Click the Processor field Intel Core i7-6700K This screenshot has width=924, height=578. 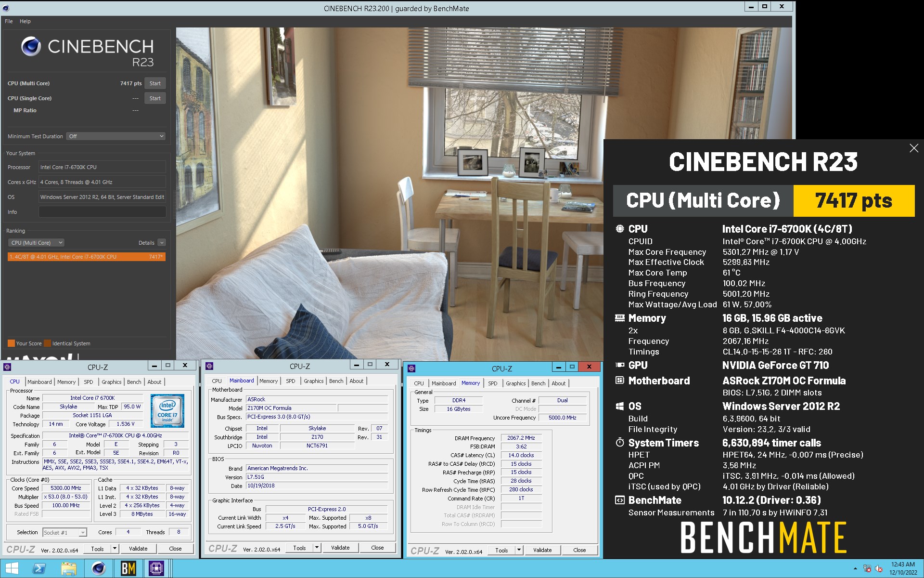102,167
